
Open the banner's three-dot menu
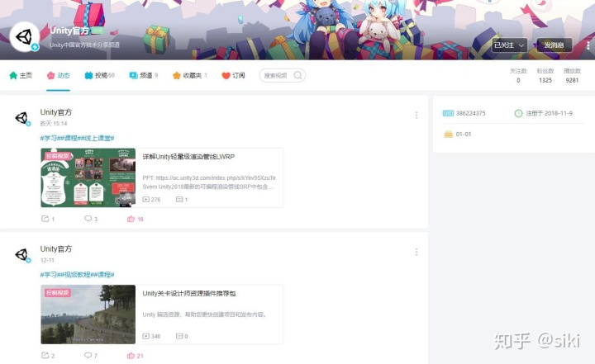pyautogui.click(x=588, y=45)
